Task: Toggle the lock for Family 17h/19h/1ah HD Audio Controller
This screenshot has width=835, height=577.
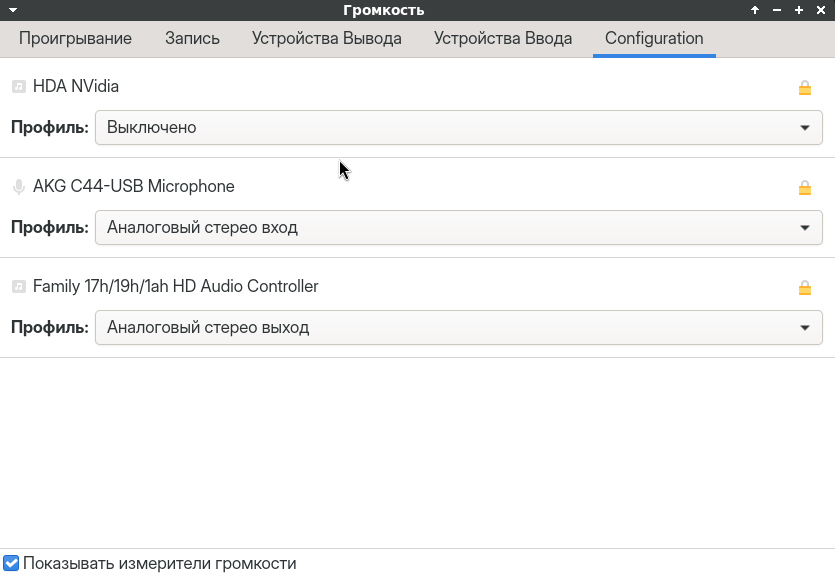Action: coord(804,288)
